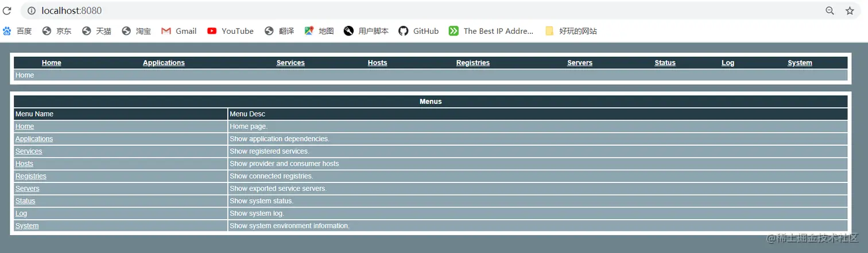Open the Gmail bookmark
Screen dimensions: 868x253
(x=179, y=31)
